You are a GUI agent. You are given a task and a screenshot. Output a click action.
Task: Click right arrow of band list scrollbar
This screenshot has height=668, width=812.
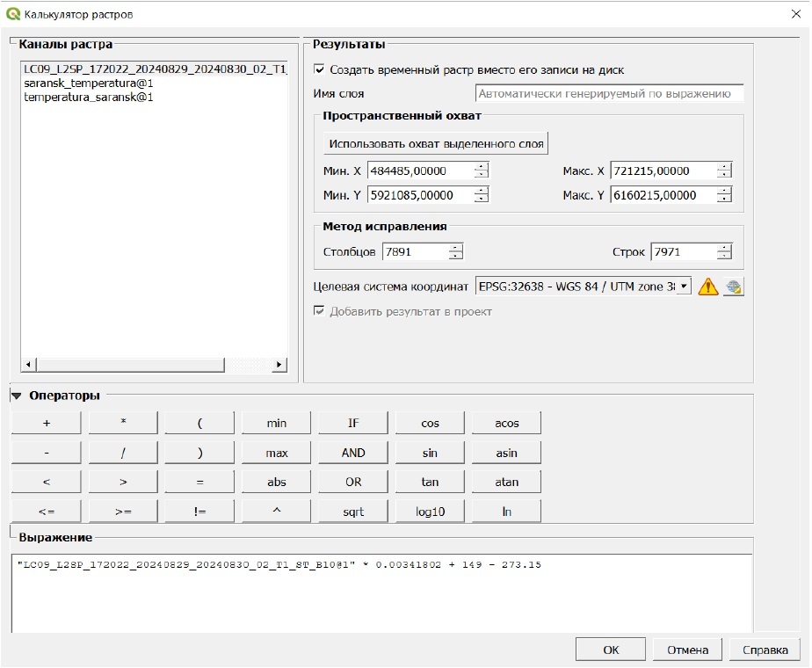coord(279,365)
